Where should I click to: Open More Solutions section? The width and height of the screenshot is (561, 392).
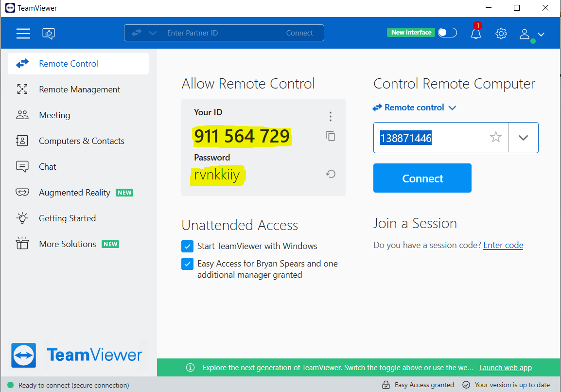point(78,244)
